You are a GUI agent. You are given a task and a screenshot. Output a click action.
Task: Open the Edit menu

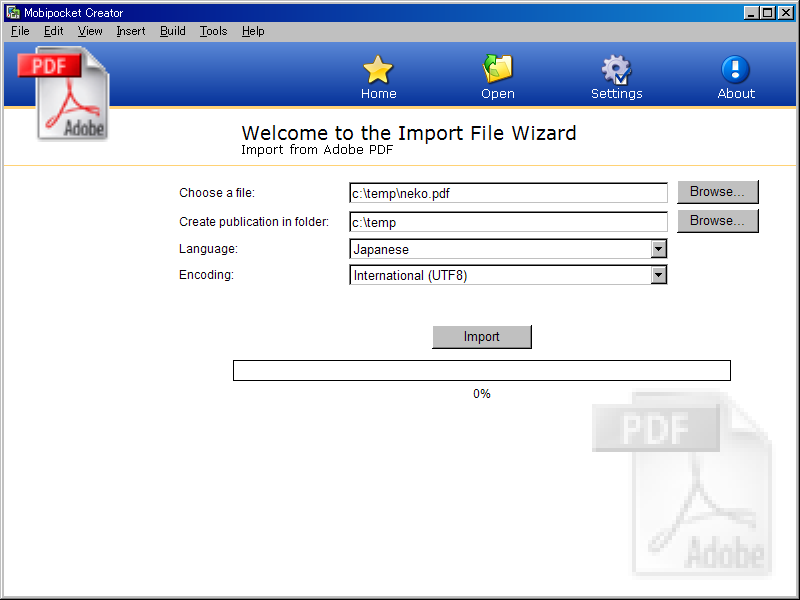(53, 31)
